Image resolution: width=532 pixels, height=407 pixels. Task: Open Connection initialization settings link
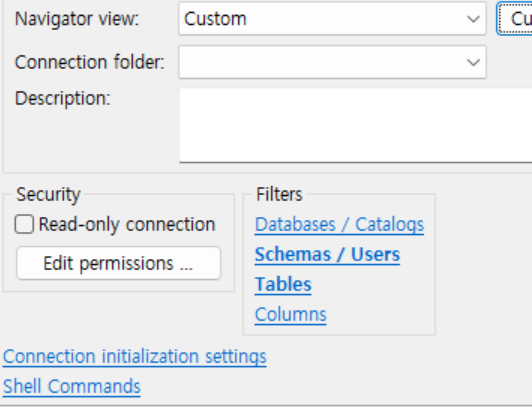click(x=135, y=356)
